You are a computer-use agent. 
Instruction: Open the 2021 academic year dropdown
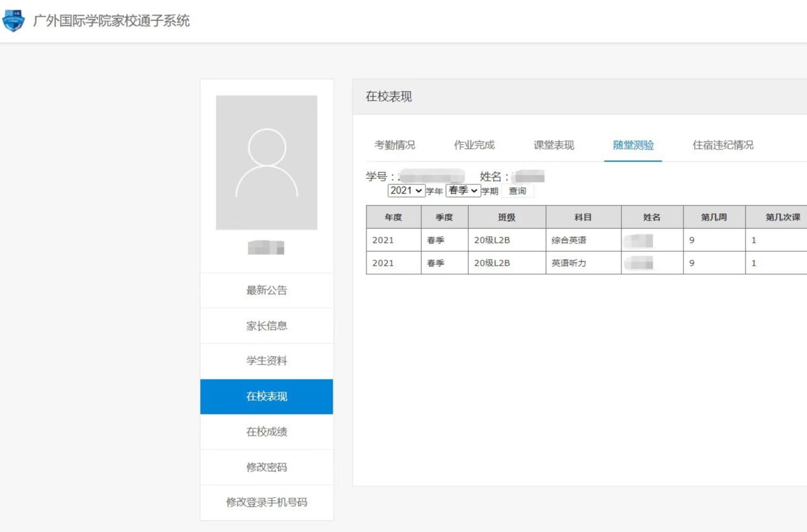point(406,190)
